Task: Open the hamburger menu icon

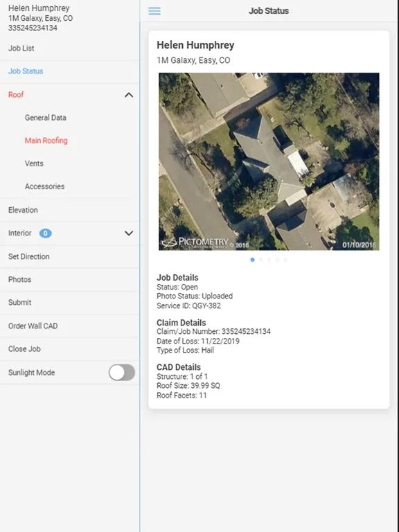Action: click(x=154, y=11)
